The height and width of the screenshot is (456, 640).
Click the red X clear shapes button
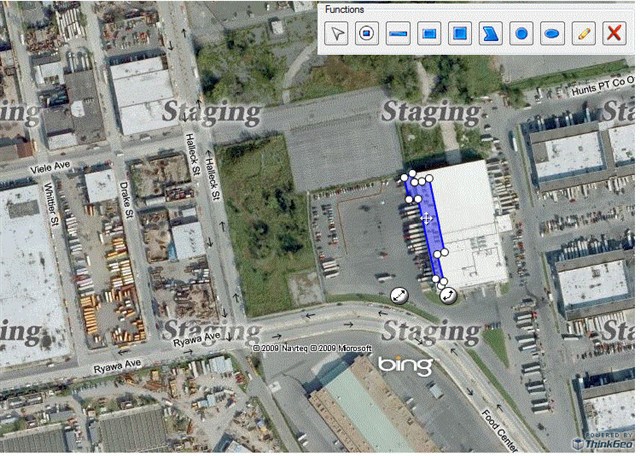click(x=614, y=33)
